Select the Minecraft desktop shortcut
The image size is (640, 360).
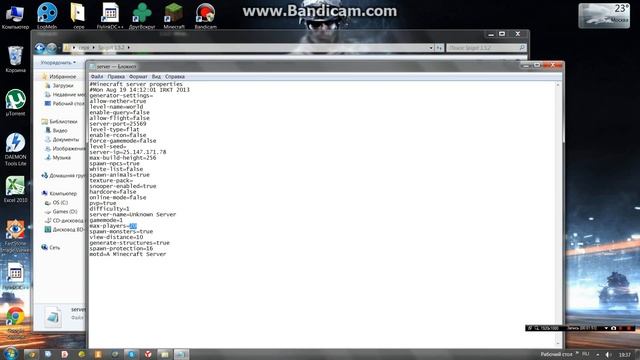click(174, 16)
